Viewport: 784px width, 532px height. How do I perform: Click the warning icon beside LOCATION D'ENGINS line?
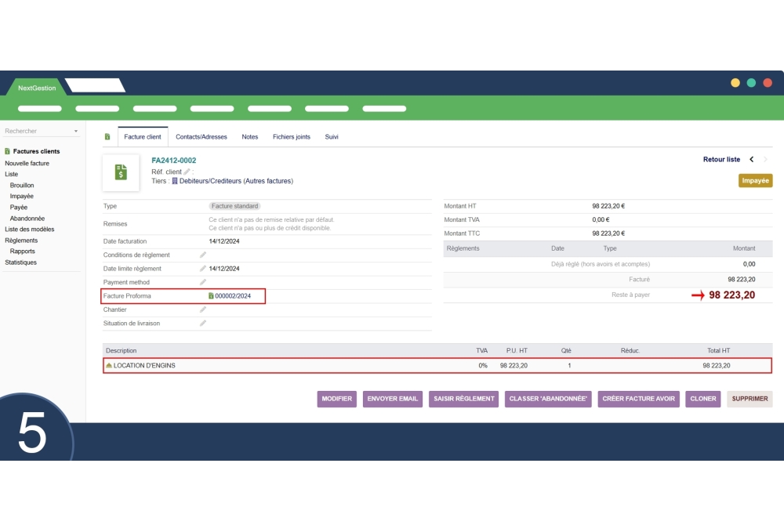(x=110, y=365)
